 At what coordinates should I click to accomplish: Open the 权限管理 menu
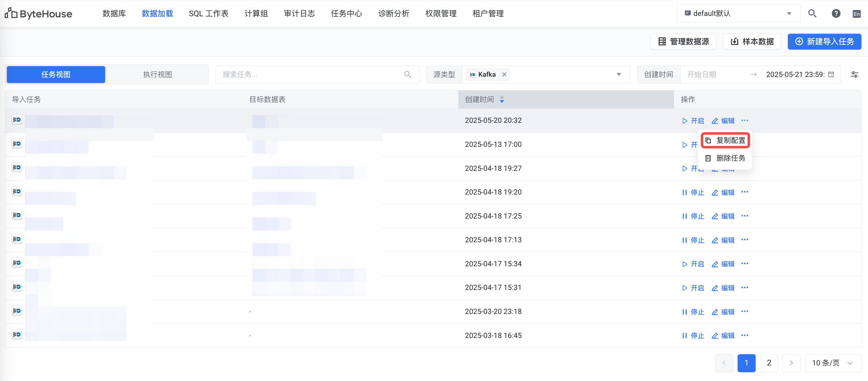[441, 13]
